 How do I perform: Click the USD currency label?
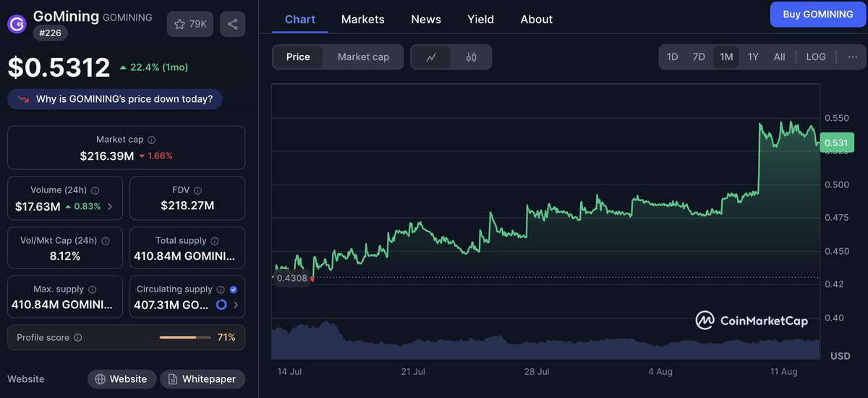tap(840, 356)
